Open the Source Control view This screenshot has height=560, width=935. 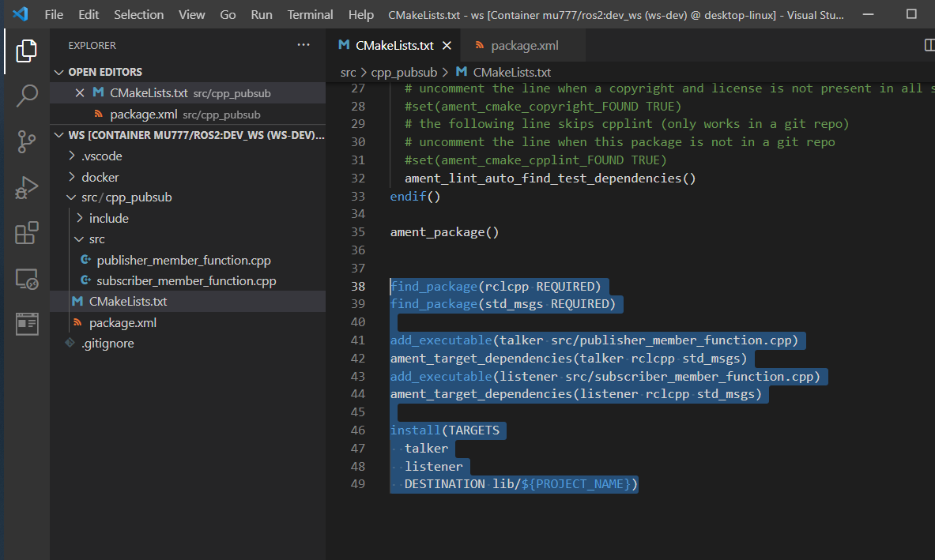tap(26, 142)
